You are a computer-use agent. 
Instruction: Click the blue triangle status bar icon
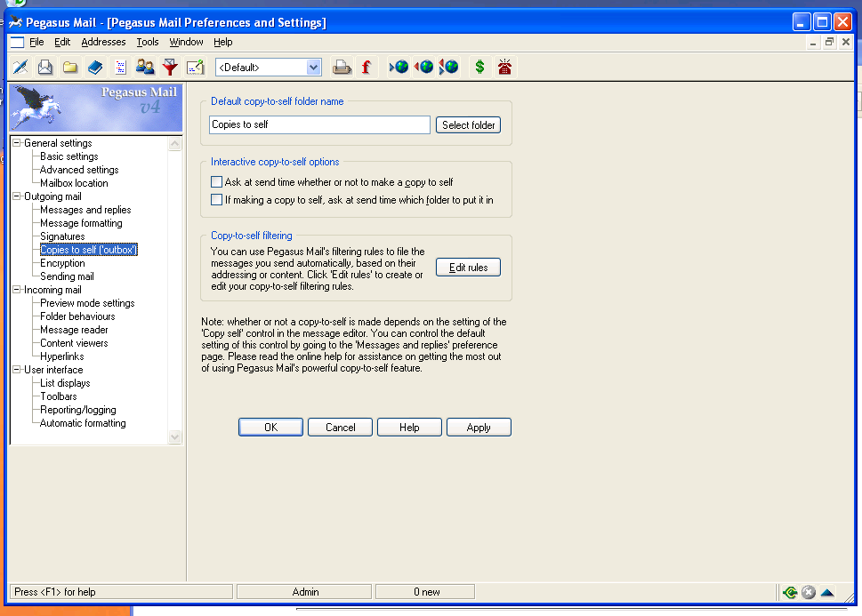click(826, 592)
